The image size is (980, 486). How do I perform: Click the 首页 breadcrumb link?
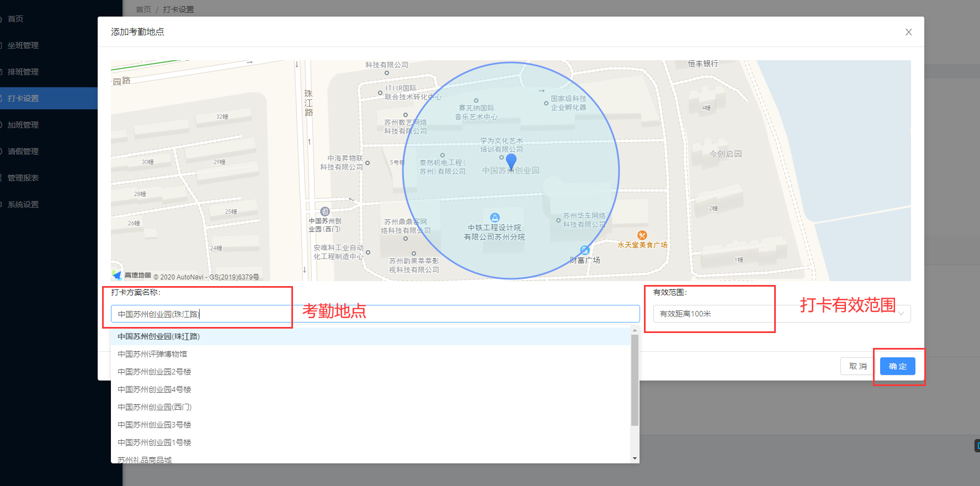[143, 9]
